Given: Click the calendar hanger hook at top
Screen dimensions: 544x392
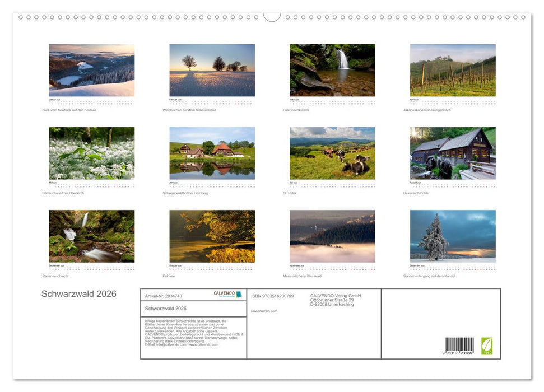Looking at the screenshot, I should click(x=272, y=17).
